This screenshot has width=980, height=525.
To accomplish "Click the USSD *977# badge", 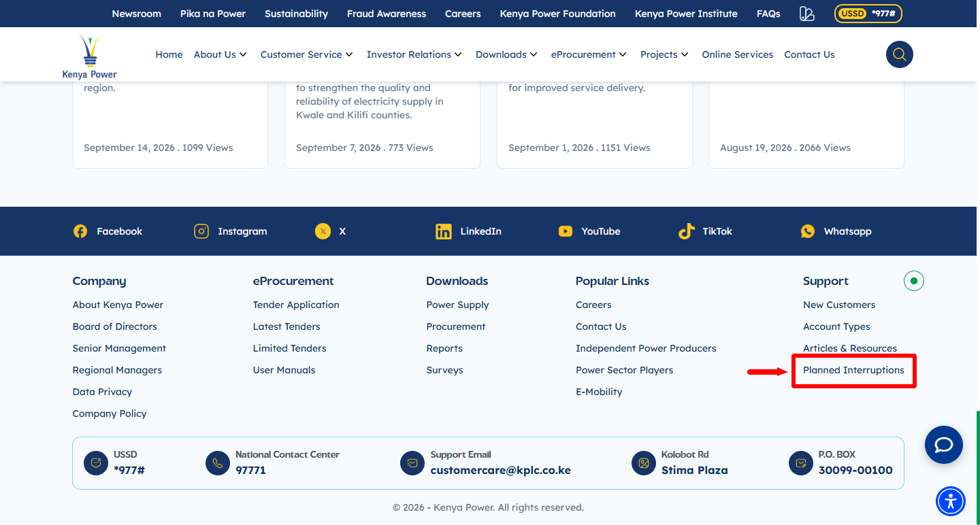I will click(868, 14).
